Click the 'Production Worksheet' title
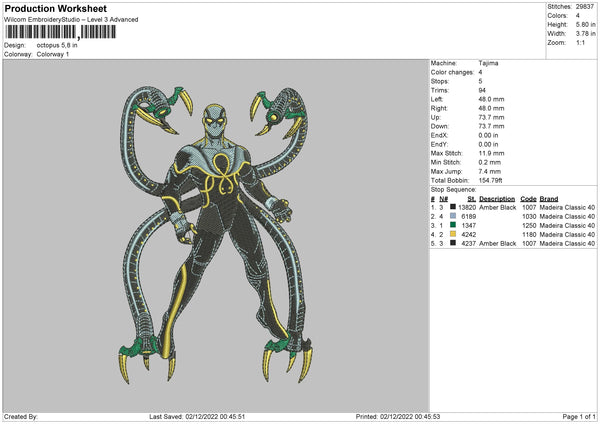 pos(55,8)
